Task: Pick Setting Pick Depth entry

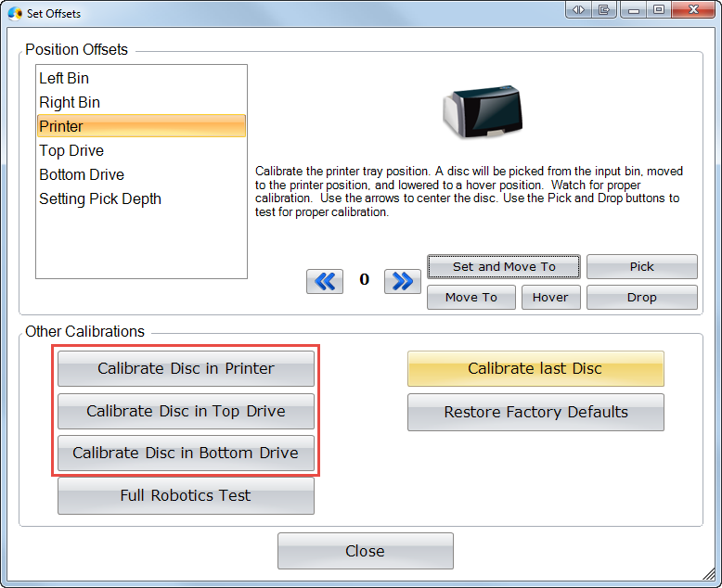Action: click(141, 198)
